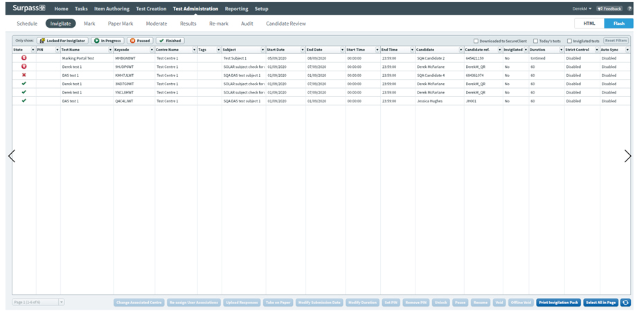Refresh the grid with the circular arrows icon
Image resolution: width=644 pixels, height=311 pixels.
[625, 303]
